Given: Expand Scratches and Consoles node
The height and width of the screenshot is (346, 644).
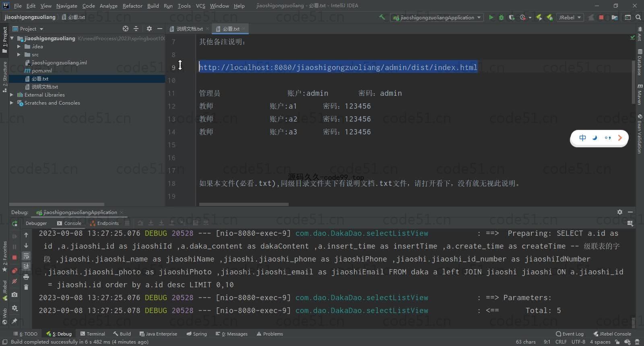Looking at the screenshot, I should point(12,103).
